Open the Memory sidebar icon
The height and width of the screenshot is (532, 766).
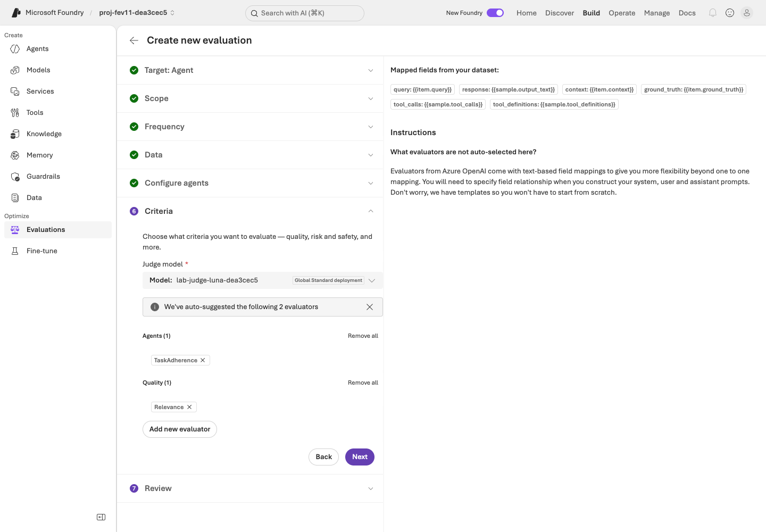click(x=15, y=155)
